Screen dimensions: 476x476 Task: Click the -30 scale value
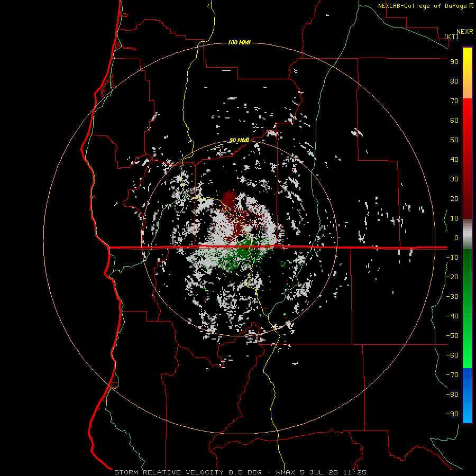(452, 296)
